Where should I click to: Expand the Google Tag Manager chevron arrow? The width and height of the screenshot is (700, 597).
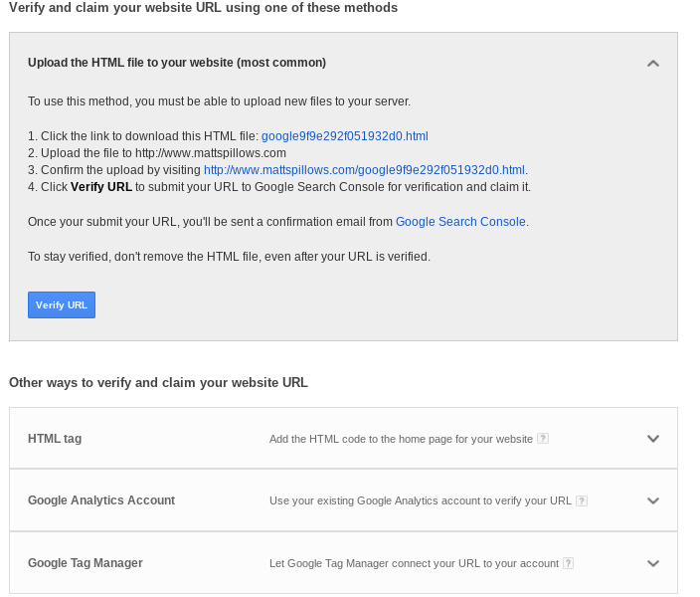pyautogui.click(x=652, y=563)
